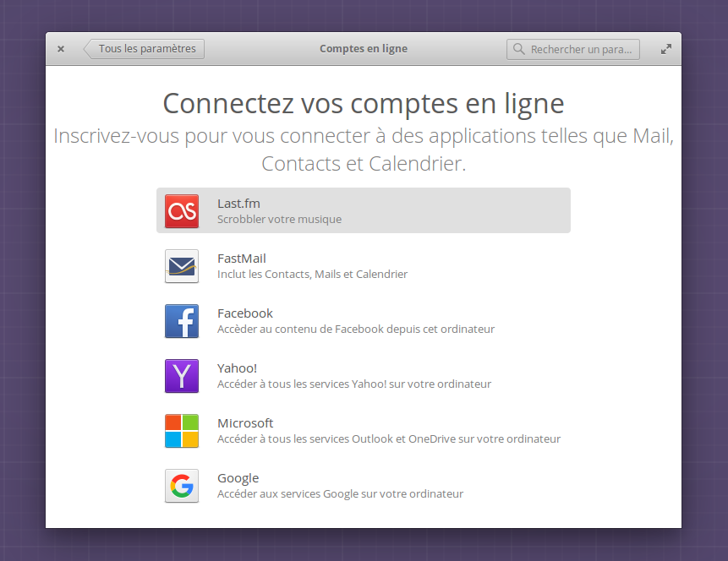Select the FastMail account name
The width and height of the screenshot is (728, 561).
pyautogui.click(x=242, y=259)
